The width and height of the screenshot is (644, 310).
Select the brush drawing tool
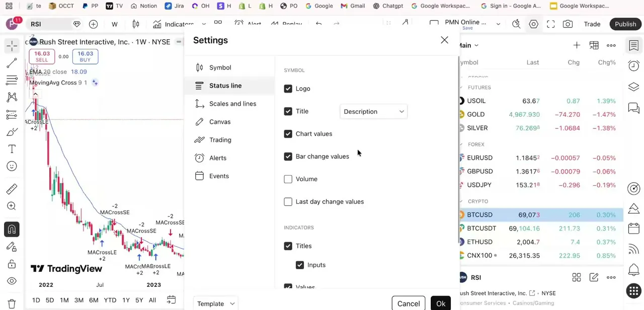(x=12, y=132)
